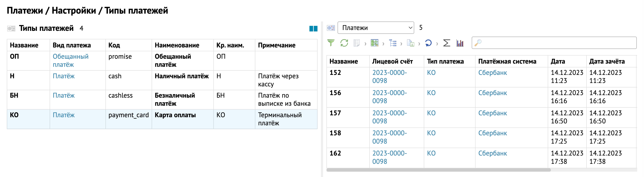Open account 2023-0000-0098 for payment 156
Viewport: 644px width, 177px height.
click(390, 97)
